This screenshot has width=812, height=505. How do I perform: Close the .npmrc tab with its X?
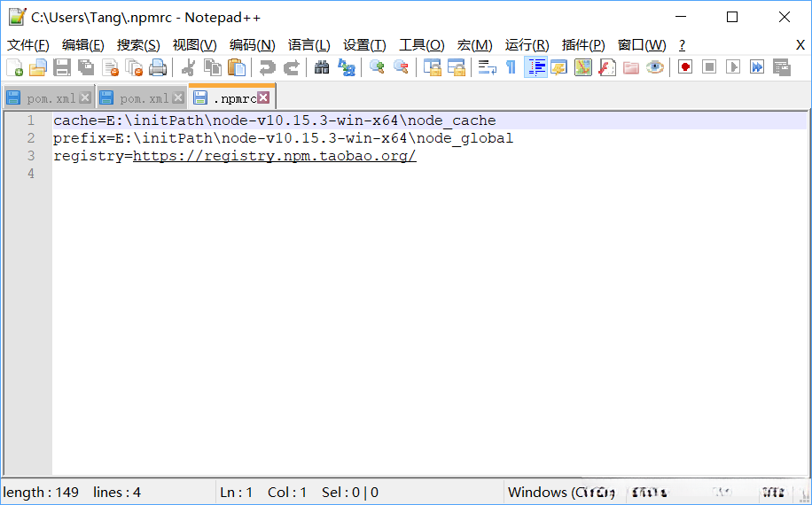[263, 97]
